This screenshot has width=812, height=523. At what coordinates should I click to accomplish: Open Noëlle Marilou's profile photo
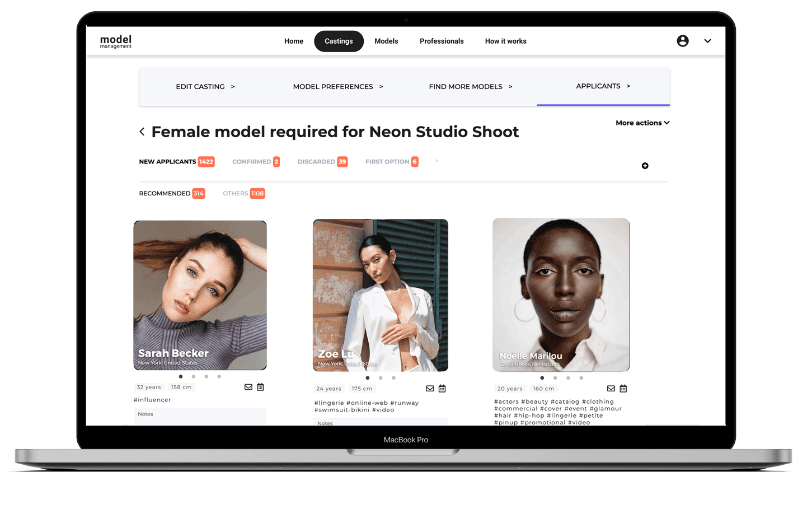561,295
